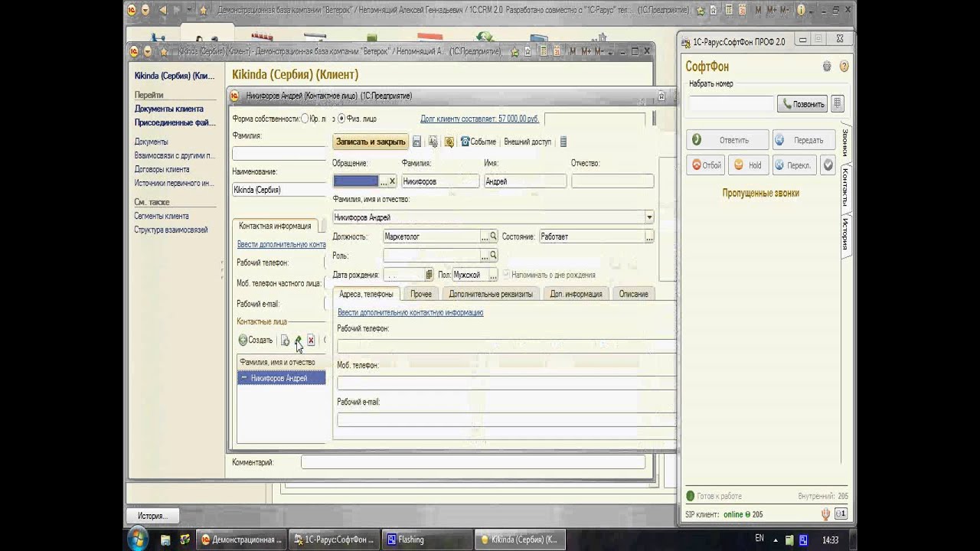Image resolution: width=980 pixels, height=551 pixels.
Task: Open Звонки vertical tab in SoftPhone
Action: tap(845, 142)
